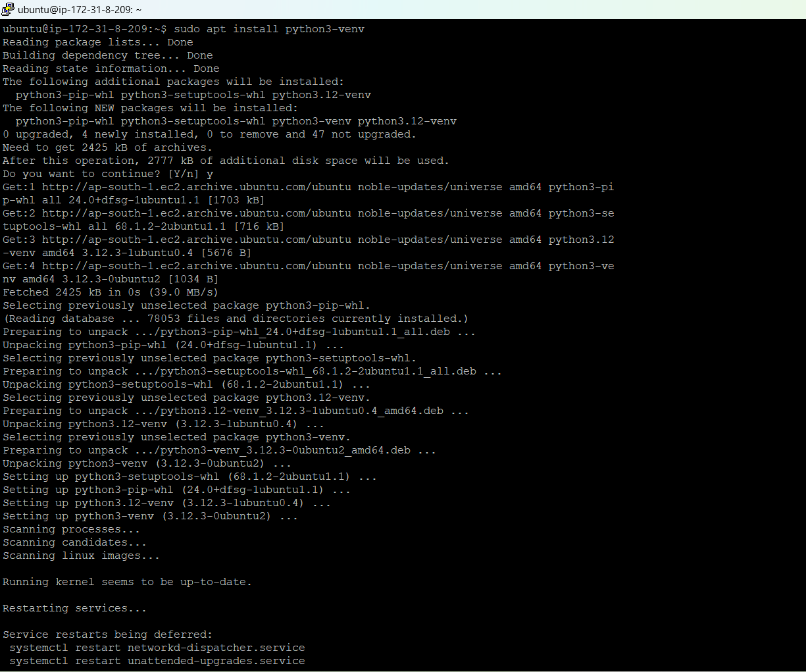Click 'Running kernel seems to be up-to-date.'
Viewport: 806px width, 672px height.
(128, 582)
